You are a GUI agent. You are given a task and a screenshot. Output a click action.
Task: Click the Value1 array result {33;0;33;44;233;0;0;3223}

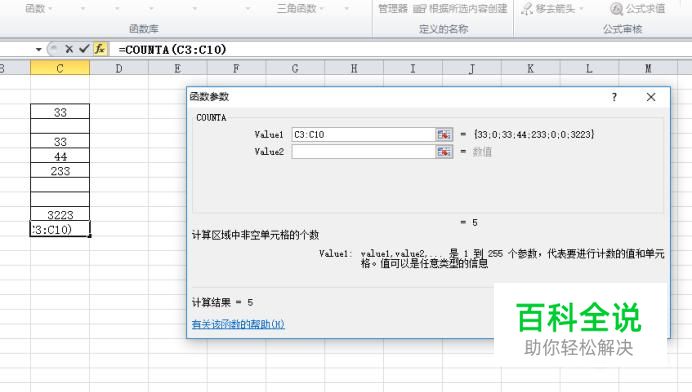pos(534,135)
